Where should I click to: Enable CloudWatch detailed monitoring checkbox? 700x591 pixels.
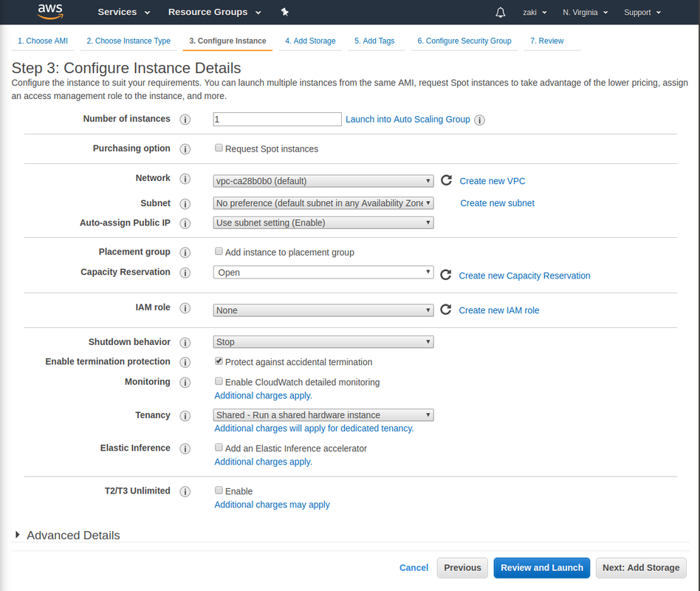pyautogui.click(x=219, y=381)
